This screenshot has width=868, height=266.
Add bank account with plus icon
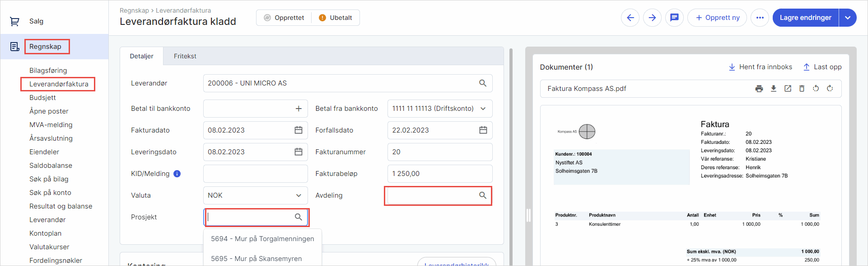(299, 109)
